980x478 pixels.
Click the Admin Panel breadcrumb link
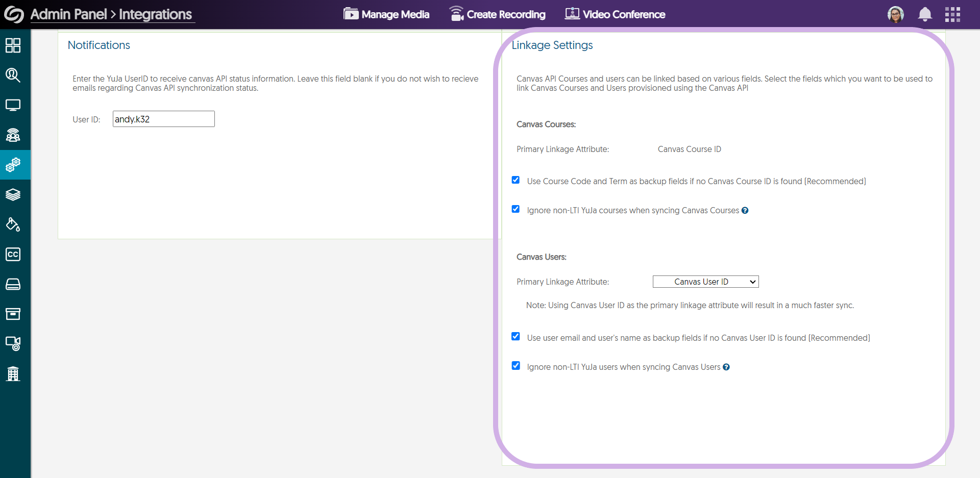click(x=69, y=14)
